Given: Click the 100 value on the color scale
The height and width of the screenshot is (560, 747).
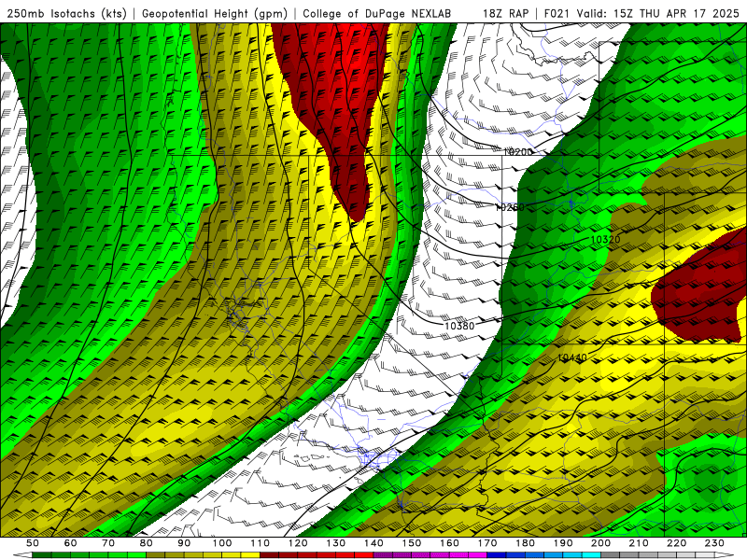Looking at the screenshot, I should click(222, 543).
